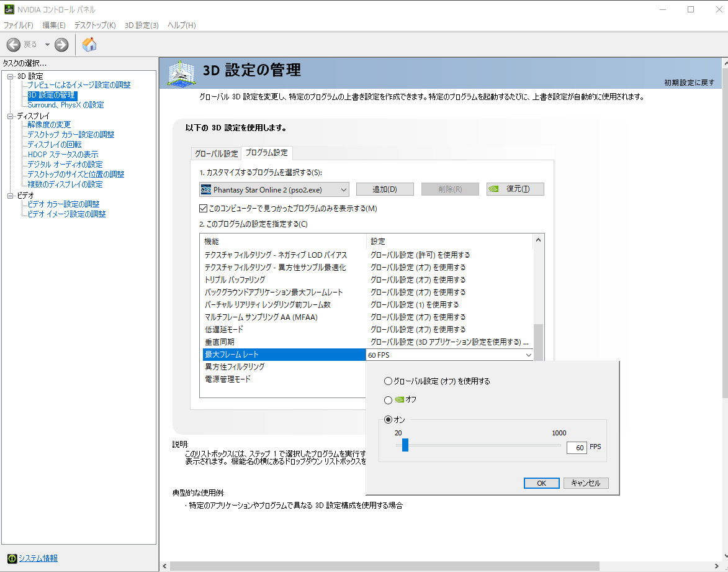
Task: Click the 復元(I) button
Action: pyautogui.click(x=515, y=189)
